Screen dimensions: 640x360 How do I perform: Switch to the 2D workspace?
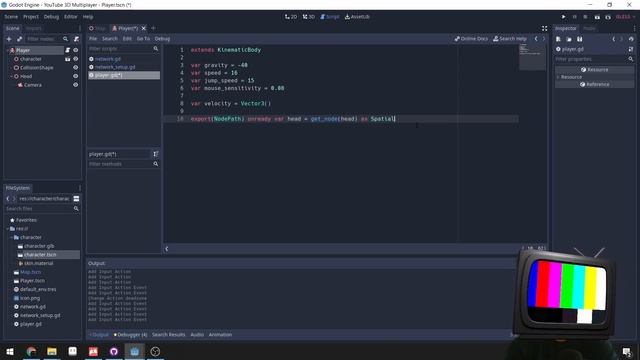291,17
